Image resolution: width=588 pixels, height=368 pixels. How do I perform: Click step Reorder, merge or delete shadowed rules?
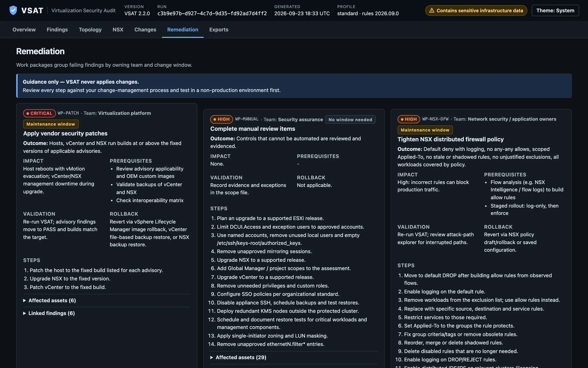453,343
